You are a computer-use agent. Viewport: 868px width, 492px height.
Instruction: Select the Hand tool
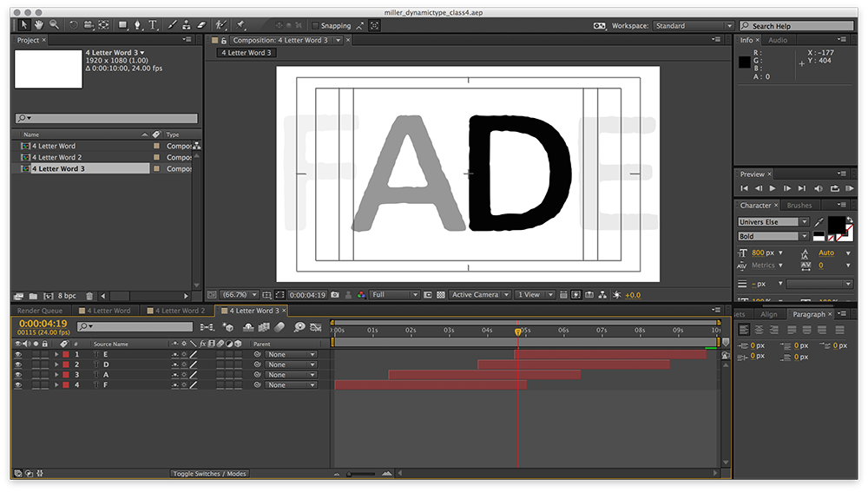[x=39, y=25]
